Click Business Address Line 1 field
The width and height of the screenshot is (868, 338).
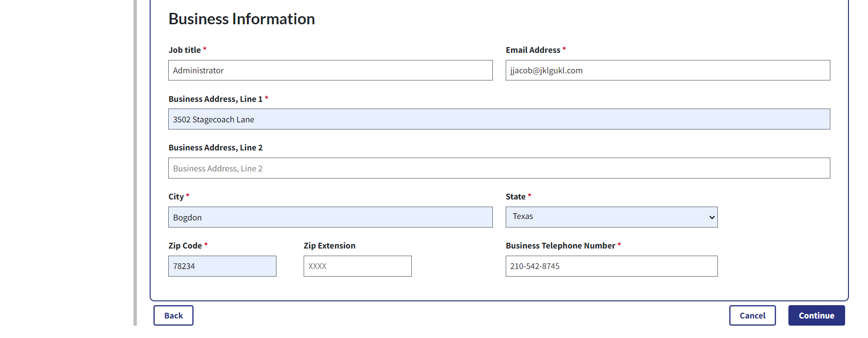click(x=499, y=119)
